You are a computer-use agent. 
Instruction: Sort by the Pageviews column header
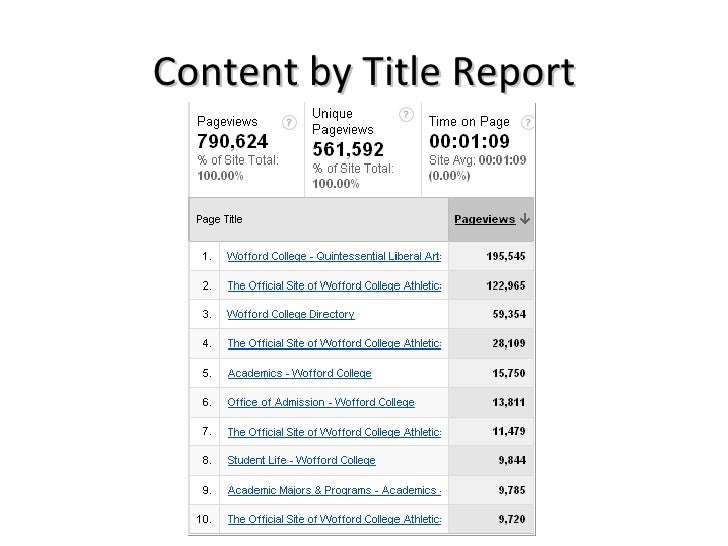pyautogui.click(x=484, y=219)
